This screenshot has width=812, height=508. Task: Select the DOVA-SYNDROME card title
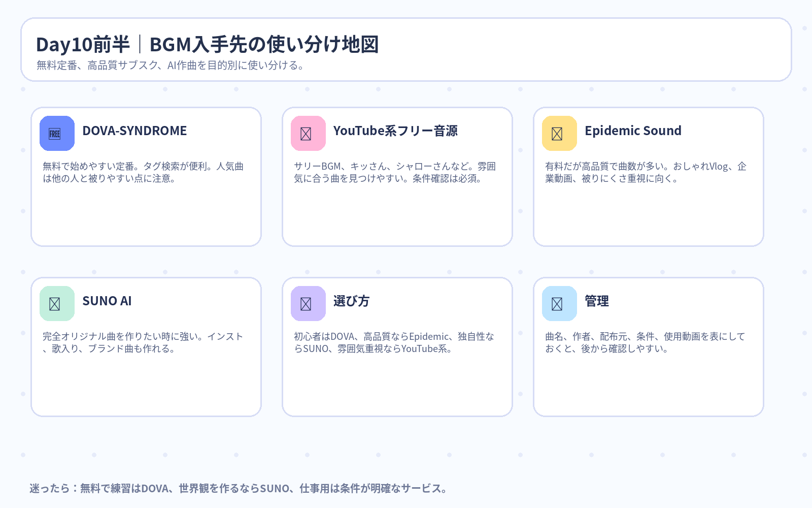click(134, 131)
